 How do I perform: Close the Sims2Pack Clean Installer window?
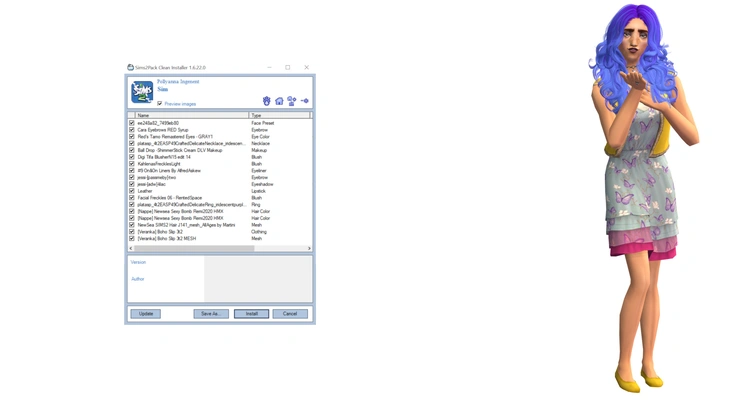coord(307,67)
